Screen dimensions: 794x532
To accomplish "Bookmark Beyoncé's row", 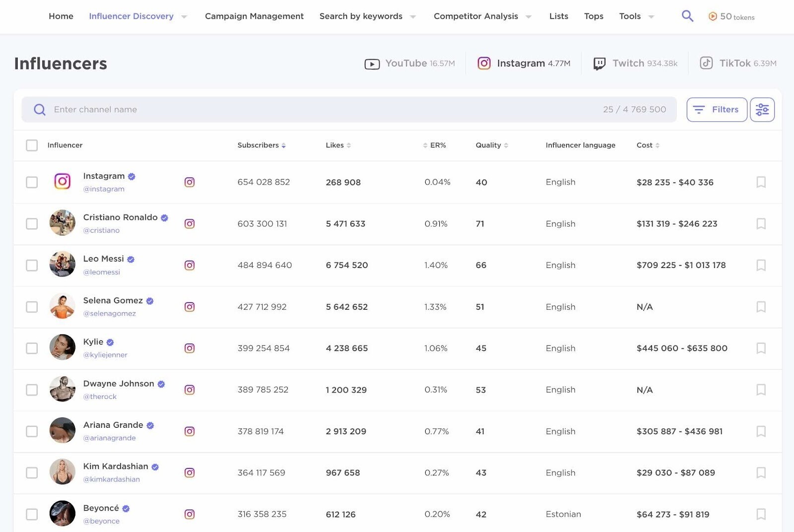I will [761, 514].
